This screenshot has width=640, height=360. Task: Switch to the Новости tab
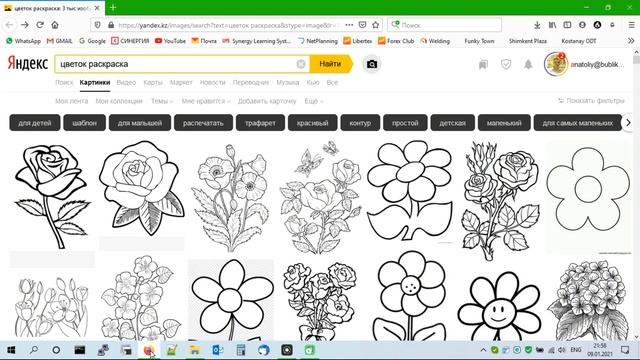click(x=213, y=82)
